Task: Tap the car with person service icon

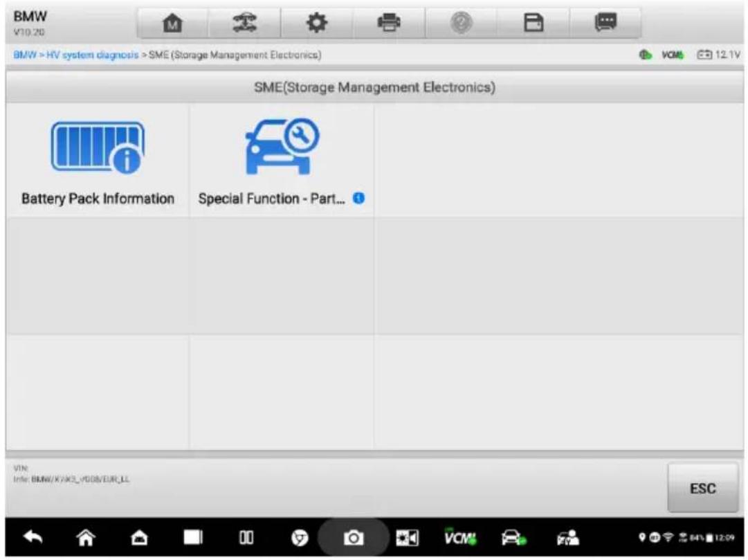Action: click(x=567, y=538)
